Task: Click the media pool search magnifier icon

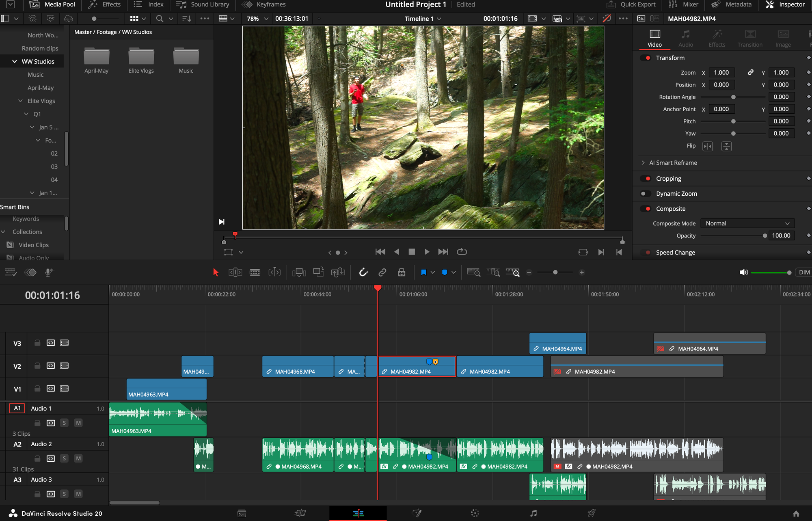Action: (x=160, y=19)
